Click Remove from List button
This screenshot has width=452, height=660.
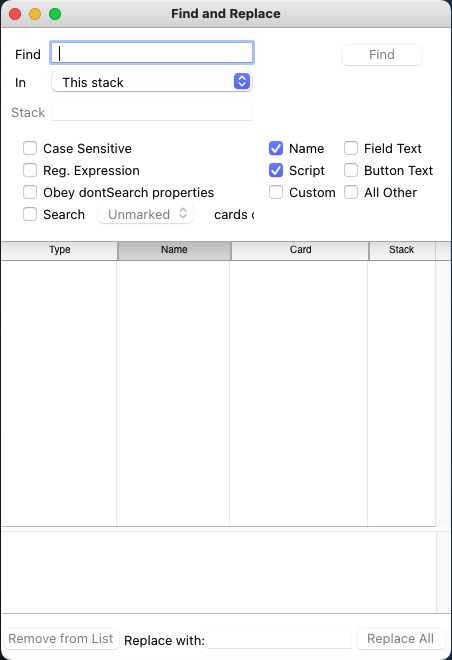click(61, 639)
